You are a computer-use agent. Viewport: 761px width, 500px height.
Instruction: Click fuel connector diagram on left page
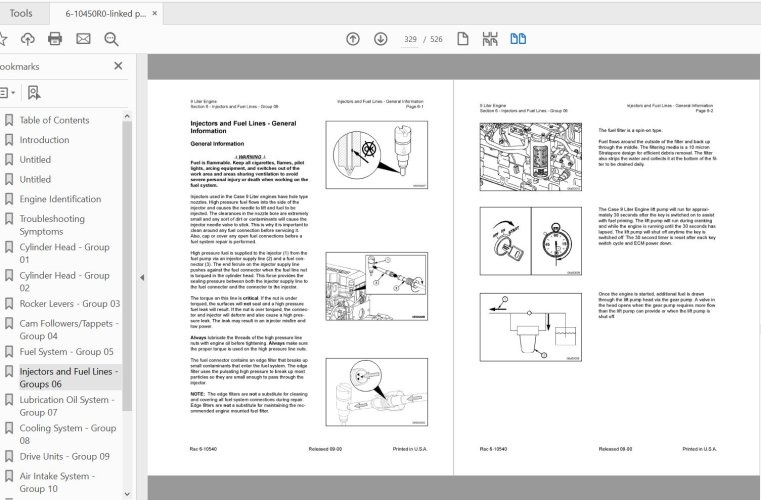coord(377,286)
